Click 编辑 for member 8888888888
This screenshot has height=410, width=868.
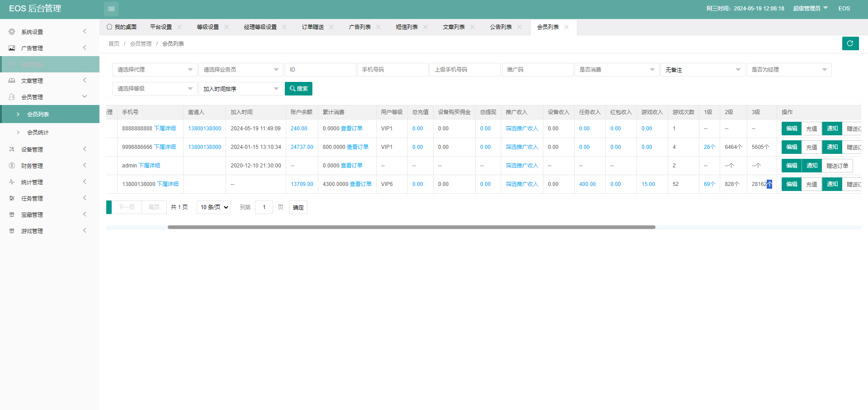[791, 129]
